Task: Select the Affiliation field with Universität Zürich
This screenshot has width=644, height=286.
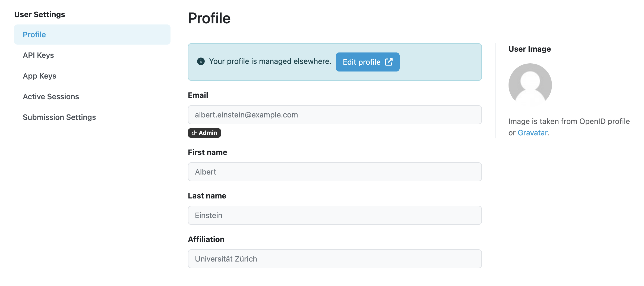Action: (x=335, y=259)
